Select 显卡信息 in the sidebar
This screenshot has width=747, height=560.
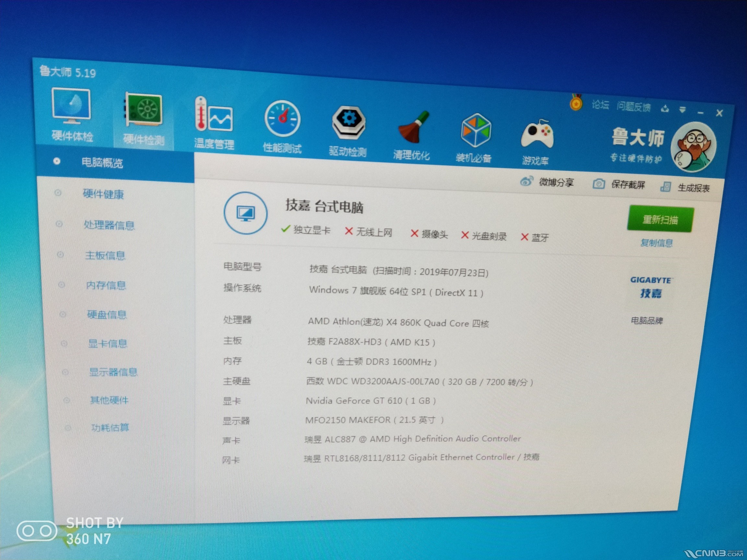pyautogui.click(x=108, y=344)
